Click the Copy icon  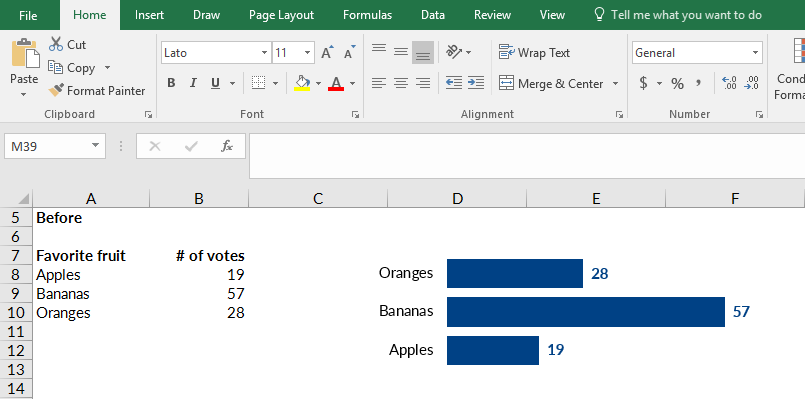pos(55,67)
